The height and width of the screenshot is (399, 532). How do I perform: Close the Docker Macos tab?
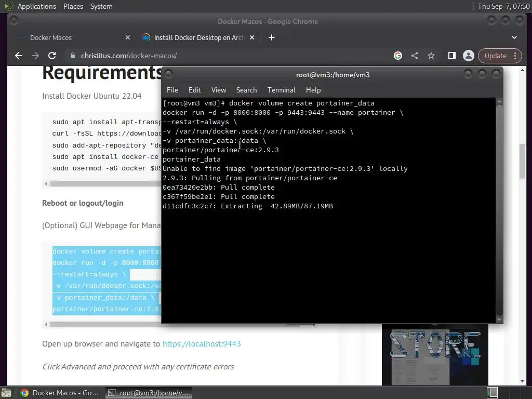point(128,37)
